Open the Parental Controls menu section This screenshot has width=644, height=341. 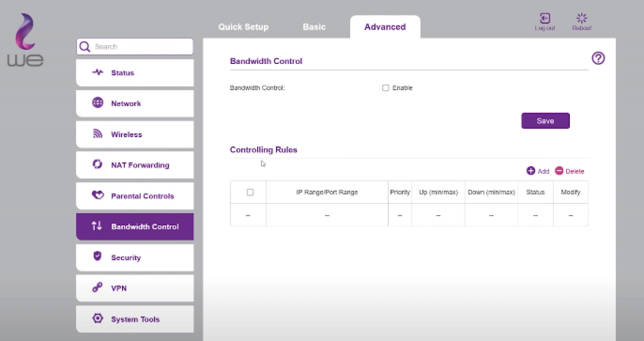135,196
